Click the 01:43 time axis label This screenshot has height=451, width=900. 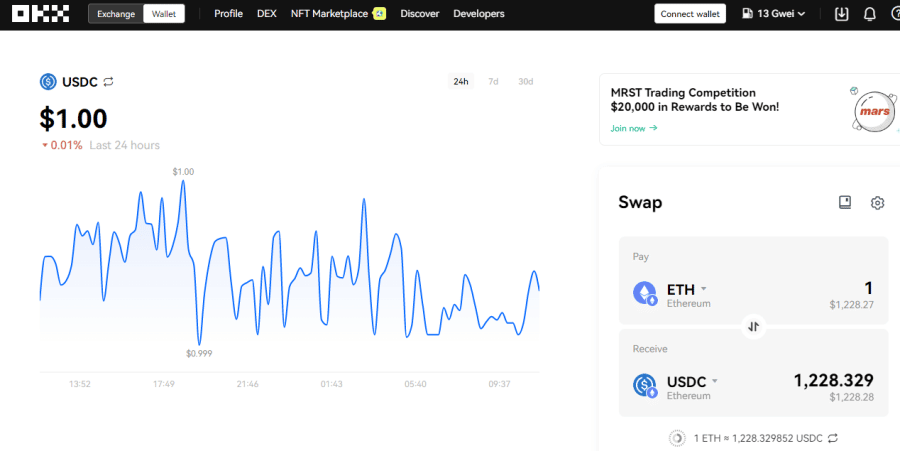tap(331, 384)
